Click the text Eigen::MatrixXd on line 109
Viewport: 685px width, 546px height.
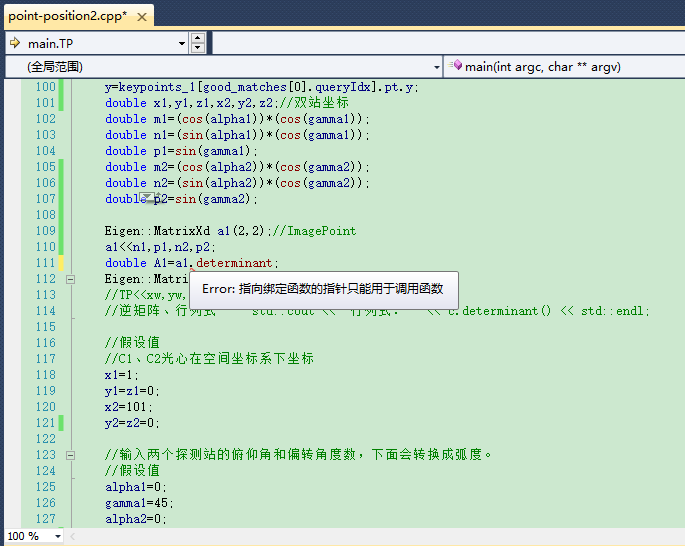click(x=157, y=231)
